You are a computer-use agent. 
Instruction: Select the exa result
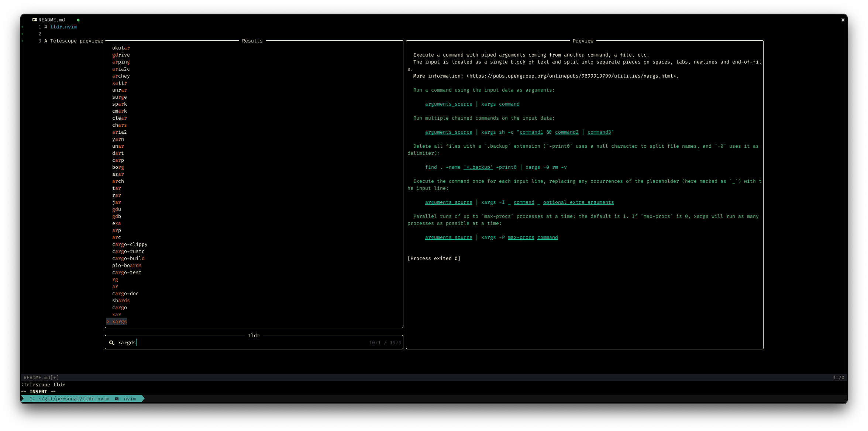(117, 223)
